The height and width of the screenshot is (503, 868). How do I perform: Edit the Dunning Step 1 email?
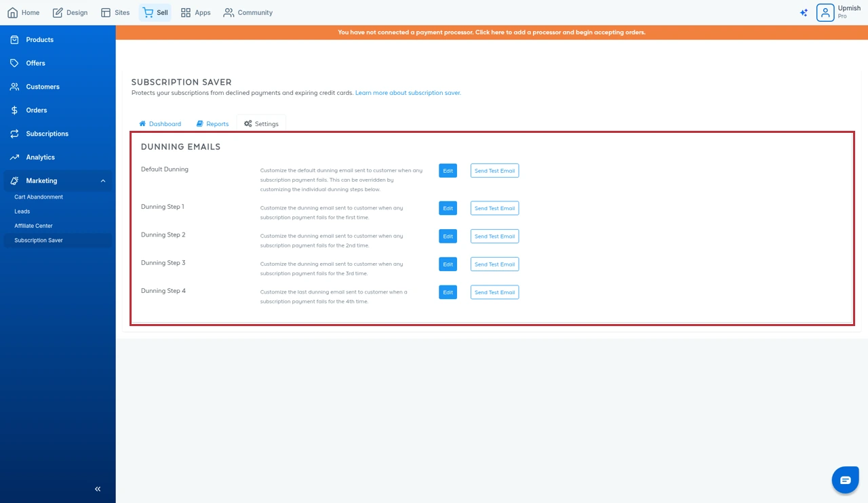(448, 208)
